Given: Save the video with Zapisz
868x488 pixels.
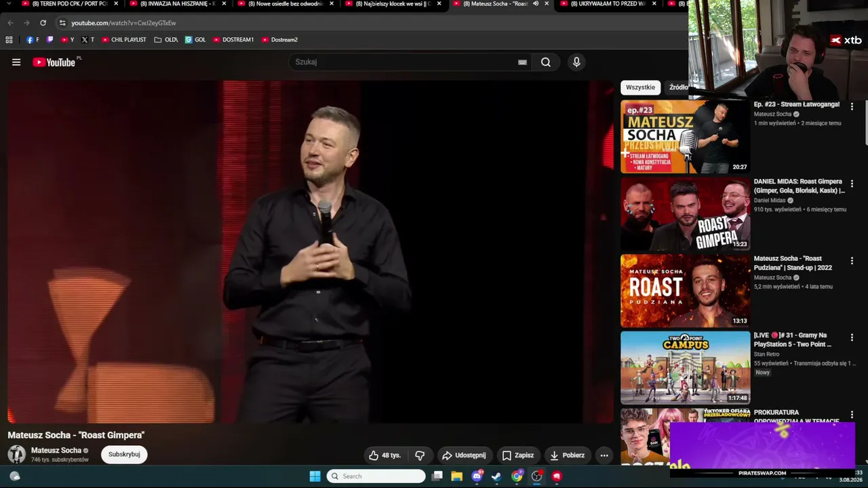Looking at the screenshot, I should [518, 455].
